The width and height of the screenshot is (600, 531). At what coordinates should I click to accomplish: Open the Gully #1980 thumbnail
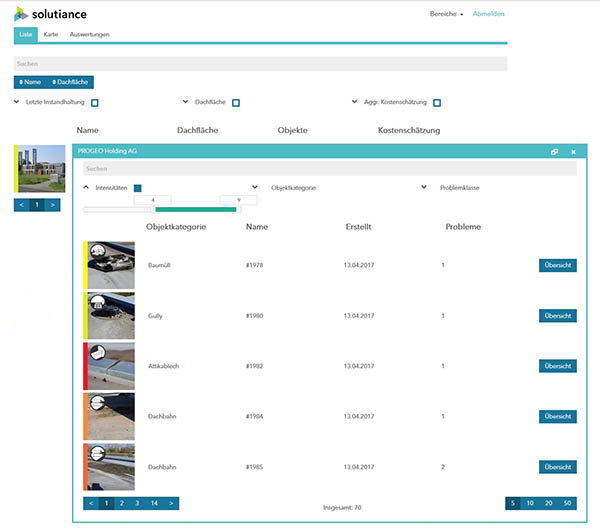[109, 316]
